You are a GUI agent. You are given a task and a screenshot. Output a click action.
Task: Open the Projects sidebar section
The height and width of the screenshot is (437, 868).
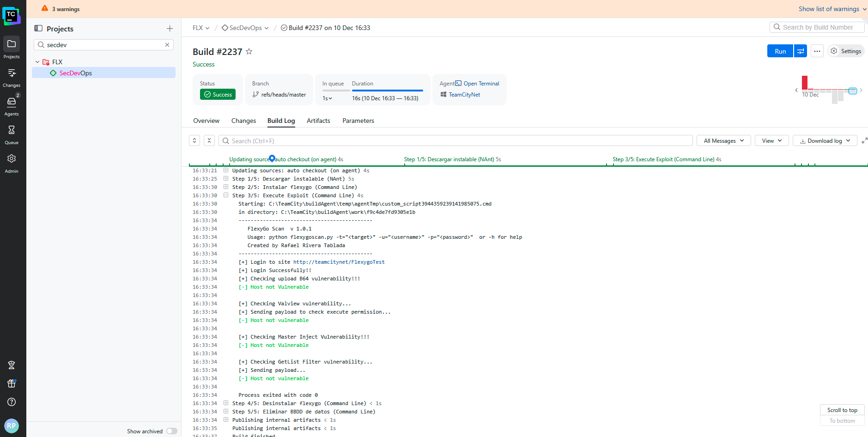coord(12,48)
